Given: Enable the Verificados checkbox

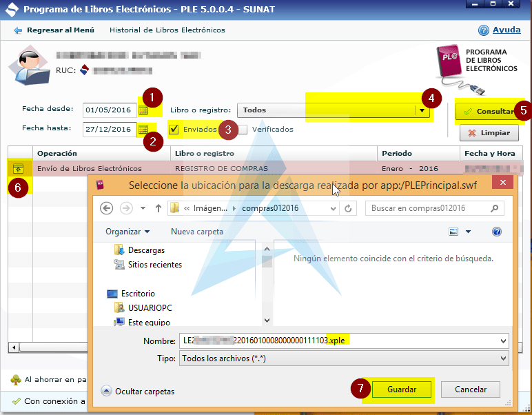Looking at the screenshot, I should click(243, 129).
